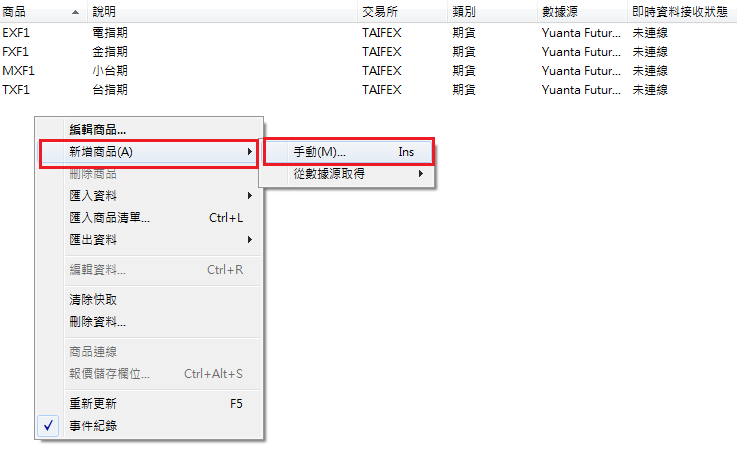Click Yuanta Futur... cell in MXF1 row

[581, 71]
